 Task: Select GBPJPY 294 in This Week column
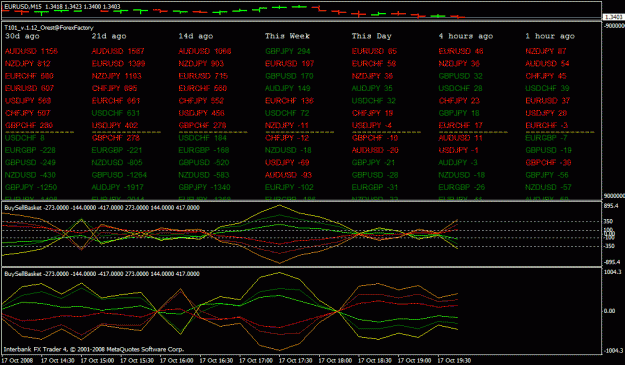point(288,51)
